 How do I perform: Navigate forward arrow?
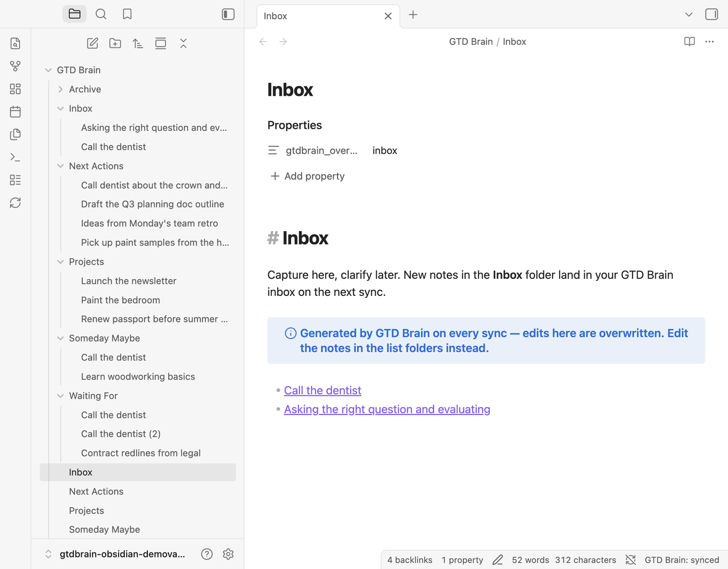[283, 42]
